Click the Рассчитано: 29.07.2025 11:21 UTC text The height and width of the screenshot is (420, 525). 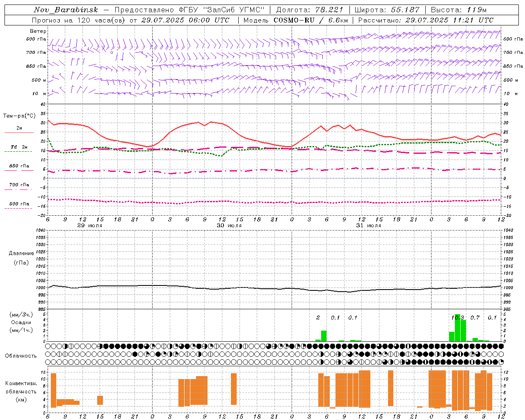426,20
